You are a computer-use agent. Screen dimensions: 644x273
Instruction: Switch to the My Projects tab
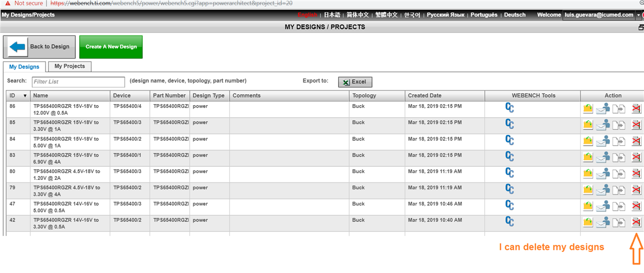coord(70,66)
